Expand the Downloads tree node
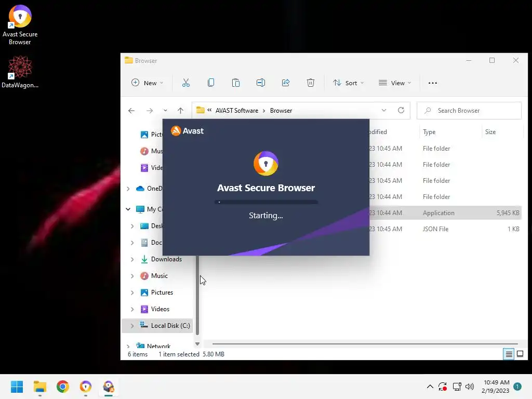The image size is (532, 399). (132, 259)
